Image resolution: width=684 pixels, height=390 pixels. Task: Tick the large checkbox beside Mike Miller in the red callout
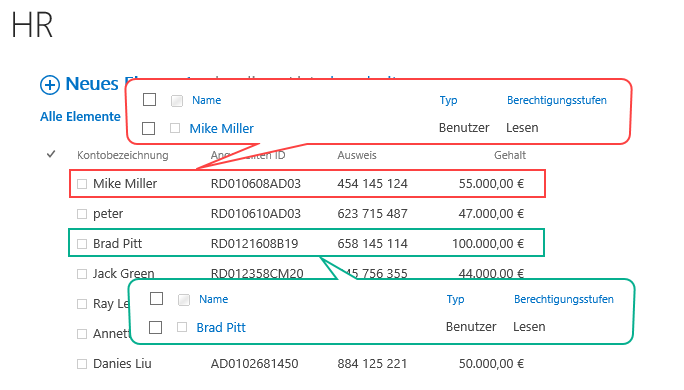pos(148,128)
